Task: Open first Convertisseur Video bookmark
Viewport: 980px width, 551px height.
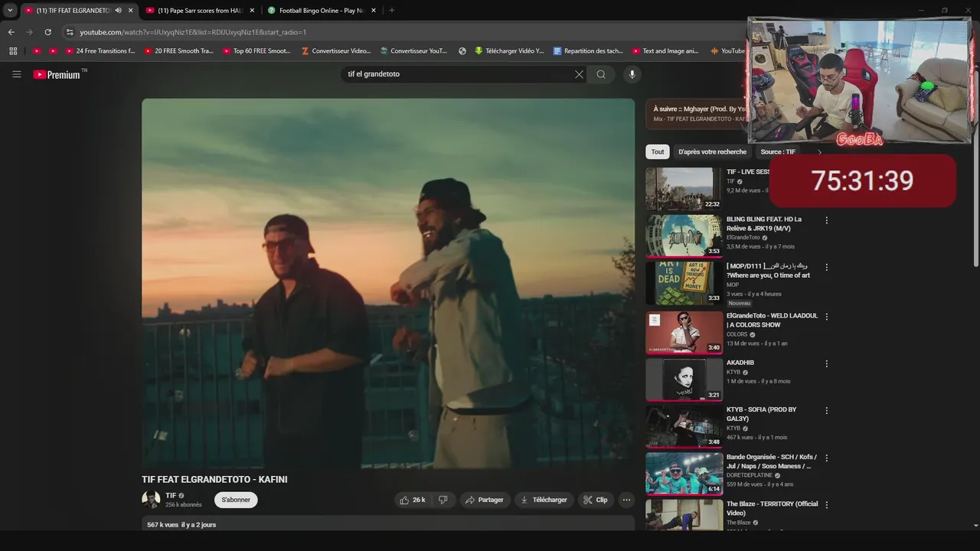Action: click(x=336, y=51)
